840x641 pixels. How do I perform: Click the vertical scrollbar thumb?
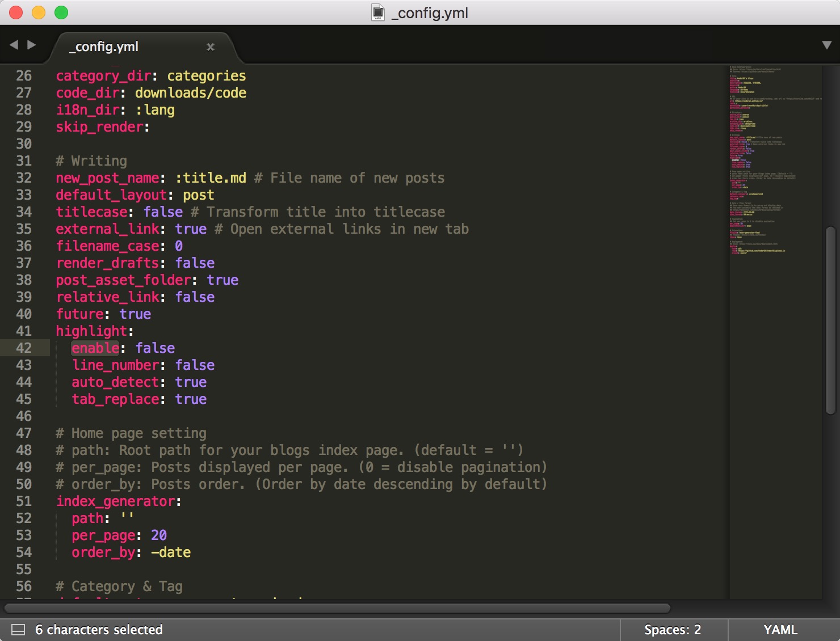831,320
